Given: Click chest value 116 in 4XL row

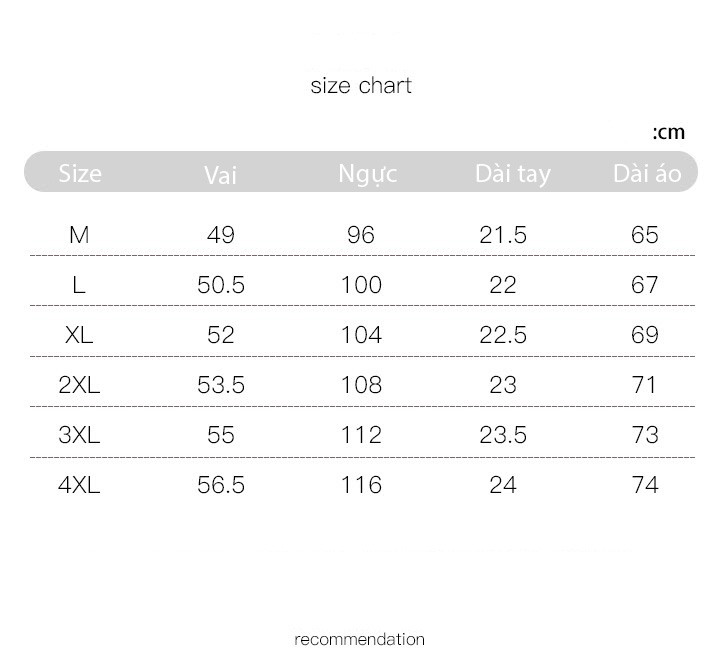Looking at the screenshot, I should point(361,485).
